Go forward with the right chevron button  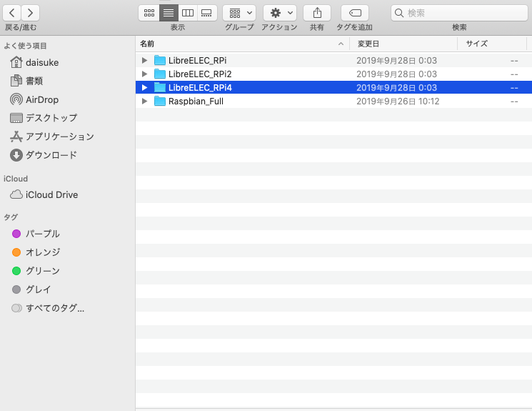(30, 13)
